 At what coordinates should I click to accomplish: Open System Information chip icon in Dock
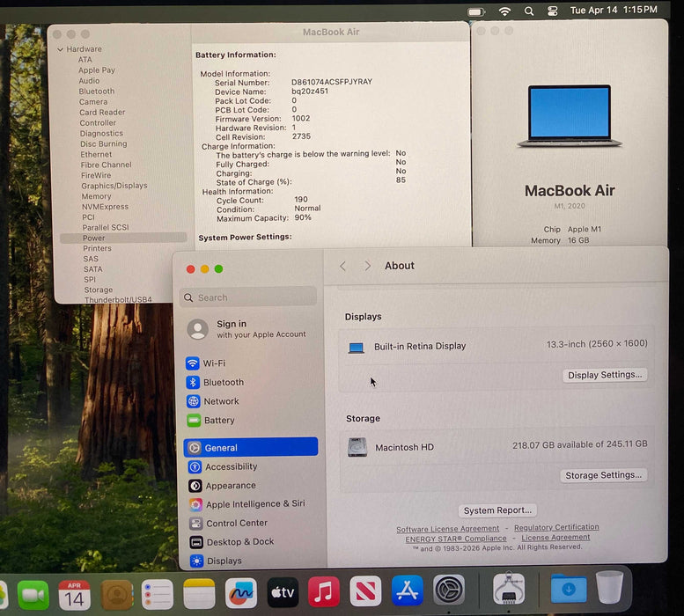pyautogui.click(x=509, y=589)
